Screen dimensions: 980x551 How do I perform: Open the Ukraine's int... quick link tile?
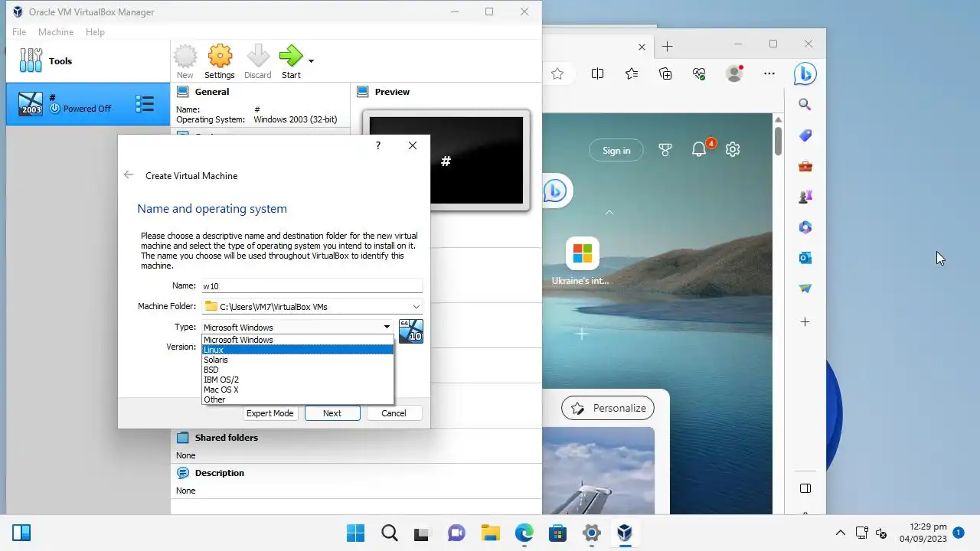coord(581,262)
